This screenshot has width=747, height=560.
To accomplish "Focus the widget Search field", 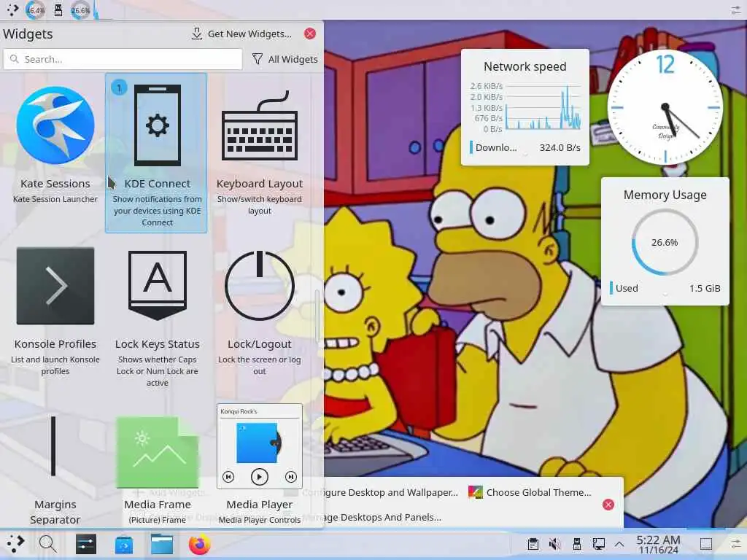I will (x=123, y=59).
